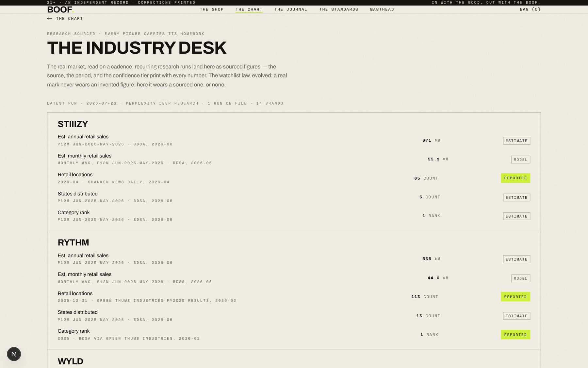Click the 671 $M value for STIIIZY

(431, 140)
